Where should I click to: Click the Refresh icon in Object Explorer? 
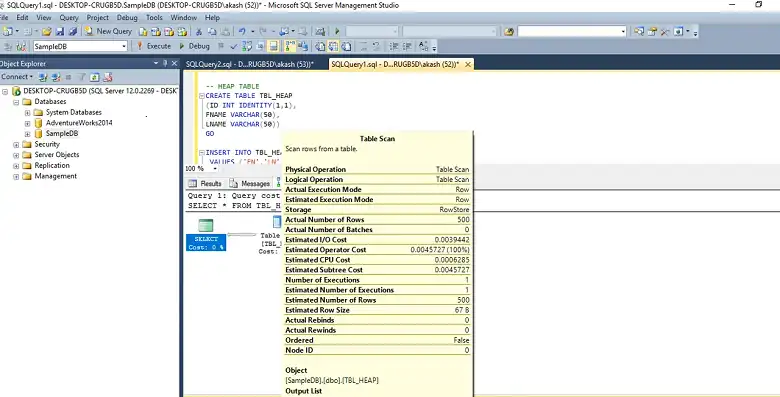[95, 77]
